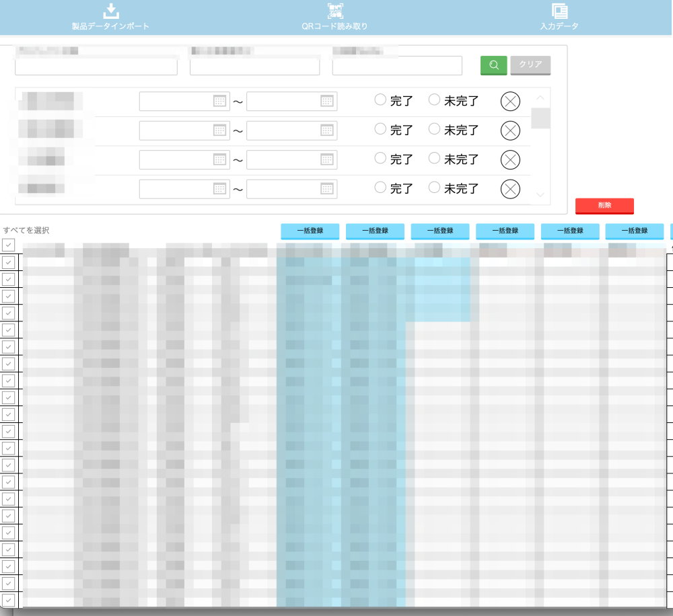Toggle checkbox of the last visible data row
The height and width of the screenshot is (616, 673).
[9, 600]
